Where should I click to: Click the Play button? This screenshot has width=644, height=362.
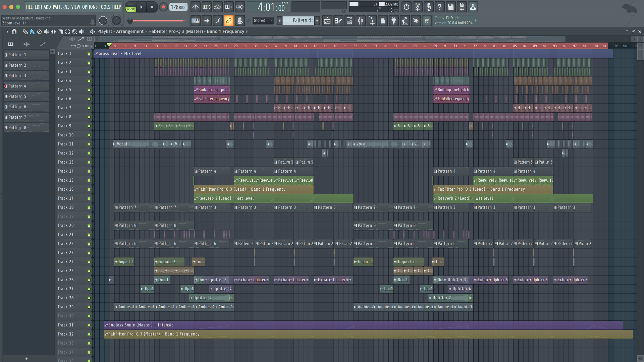(141, 7)
